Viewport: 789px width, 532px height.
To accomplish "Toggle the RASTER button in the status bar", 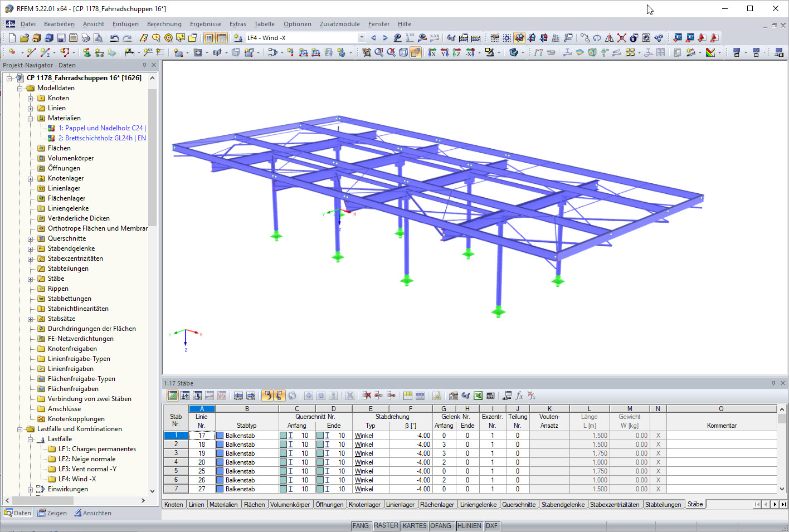I will 386,525.
